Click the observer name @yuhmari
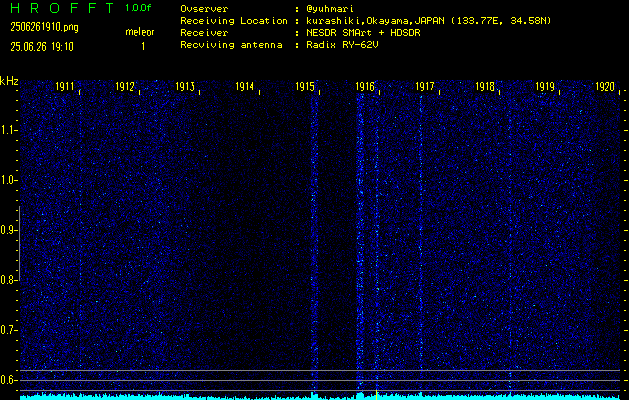 click(330, 8)
